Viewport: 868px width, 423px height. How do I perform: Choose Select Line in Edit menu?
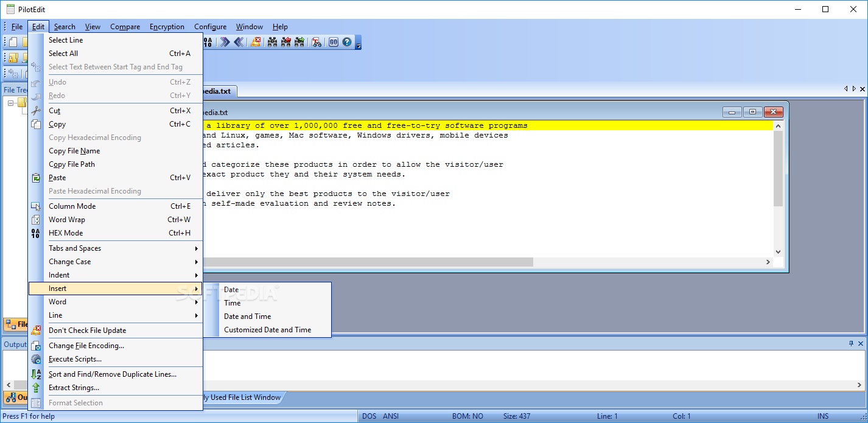pos(116,40)
